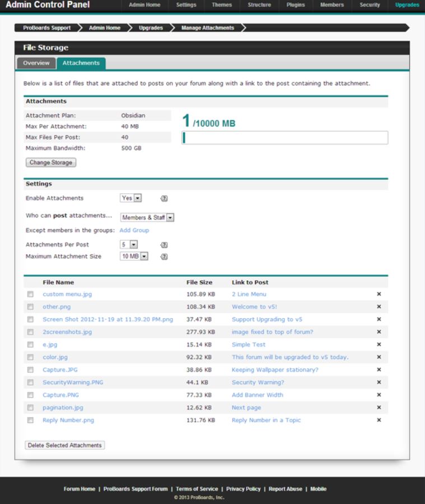Open ProBoards Support Forum footer link

click(x=136, y=489)
